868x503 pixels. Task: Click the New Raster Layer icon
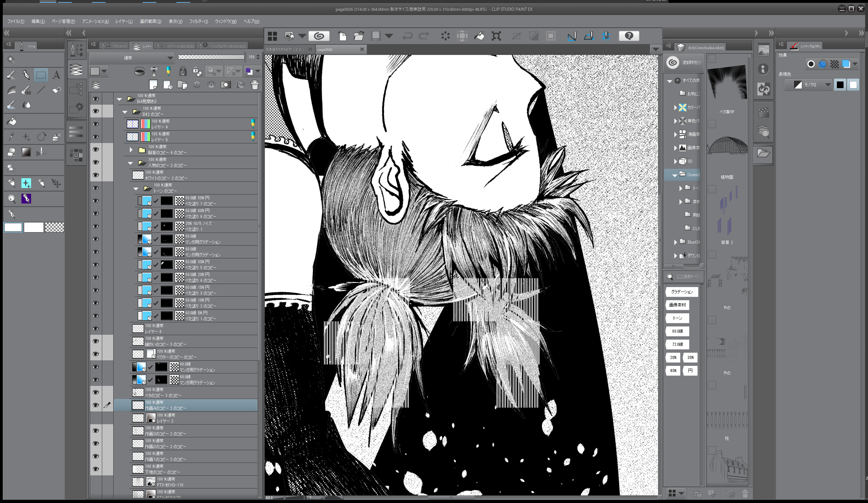[153, 85]
